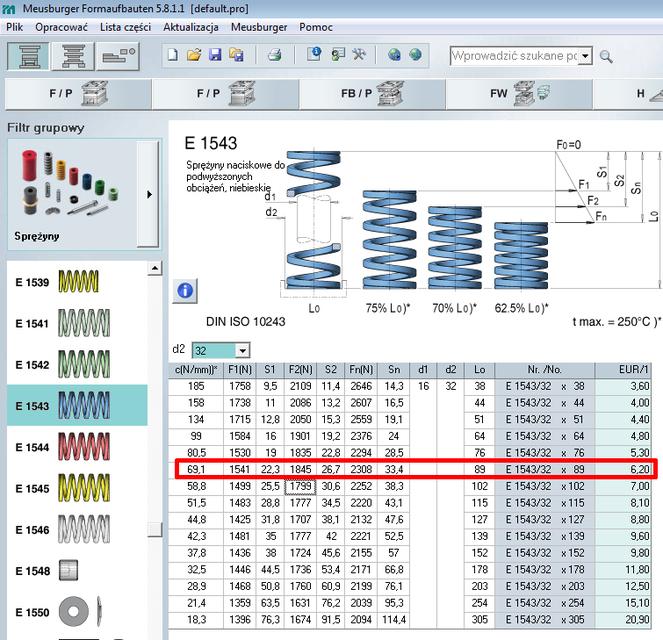Click the 185 spring rate cell

[x=196, y=386]
